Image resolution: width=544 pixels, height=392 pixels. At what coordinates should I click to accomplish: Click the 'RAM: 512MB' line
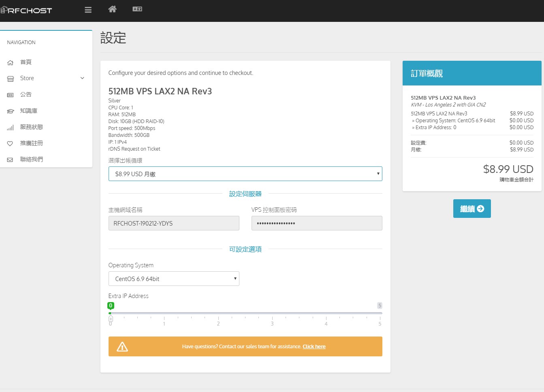(x=122, y=114)
